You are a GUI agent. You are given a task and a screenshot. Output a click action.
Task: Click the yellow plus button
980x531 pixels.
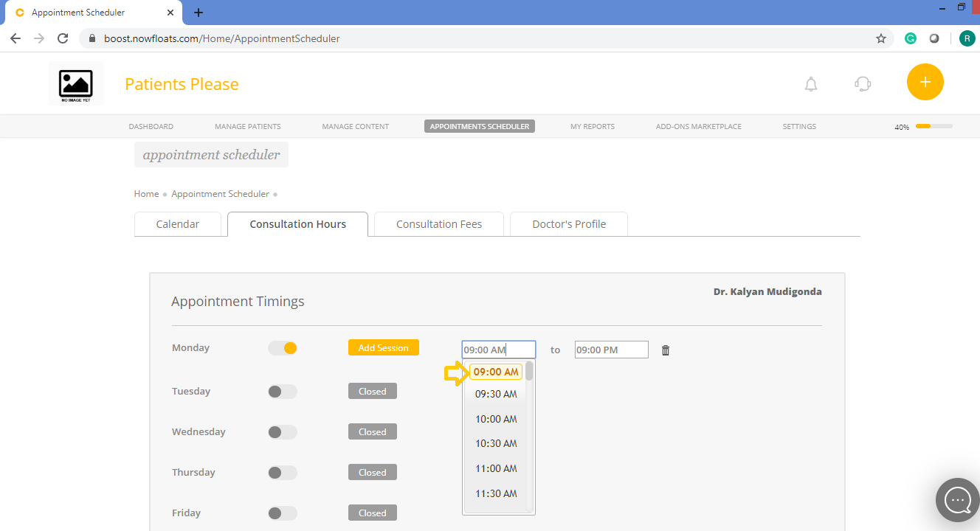click(925, 82)
